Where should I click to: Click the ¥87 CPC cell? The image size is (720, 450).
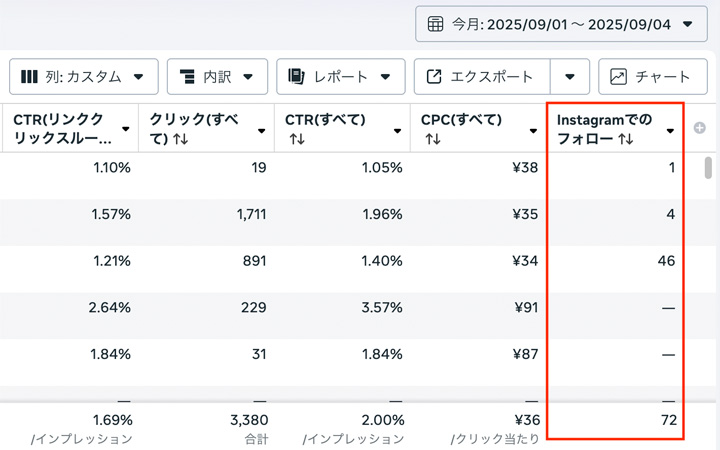526,354
